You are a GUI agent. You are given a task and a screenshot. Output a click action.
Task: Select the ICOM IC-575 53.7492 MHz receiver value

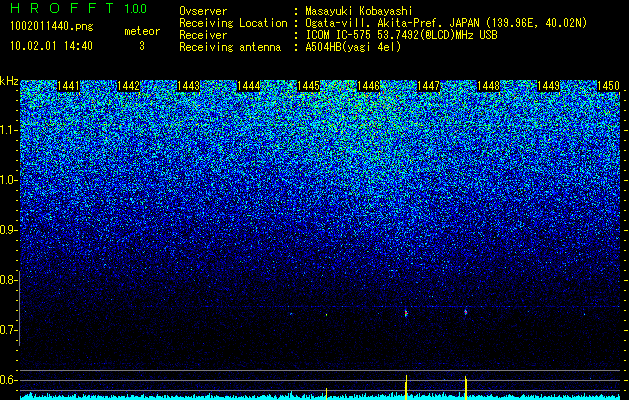pyautogui.click(x=401, y=35)
